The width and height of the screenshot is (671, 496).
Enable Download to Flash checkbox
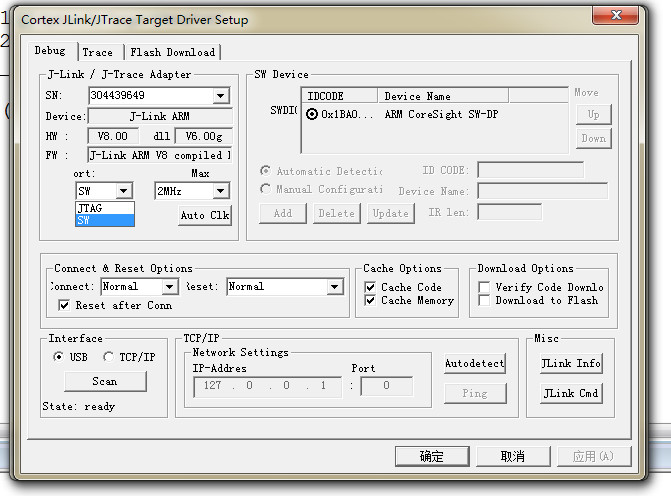tap(484, 300)
